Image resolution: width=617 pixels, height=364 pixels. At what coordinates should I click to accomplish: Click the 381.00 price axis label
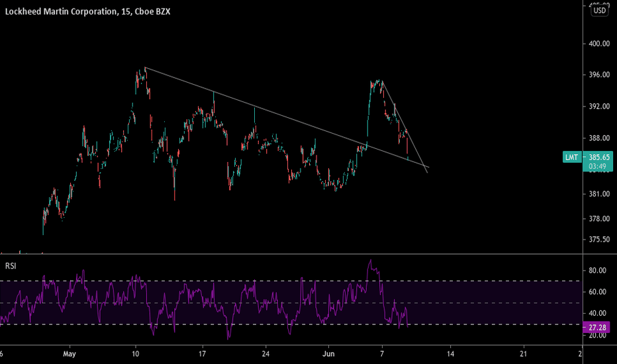pos(599,194)
